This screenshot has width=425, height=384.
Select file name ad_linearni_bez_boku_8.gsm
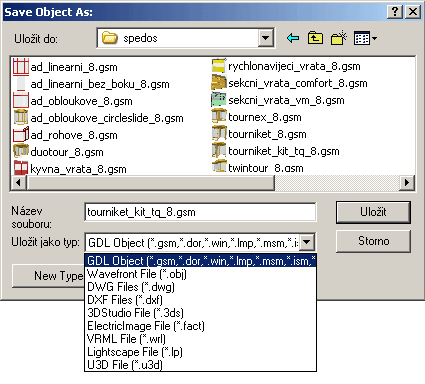[x=100, y=84]
